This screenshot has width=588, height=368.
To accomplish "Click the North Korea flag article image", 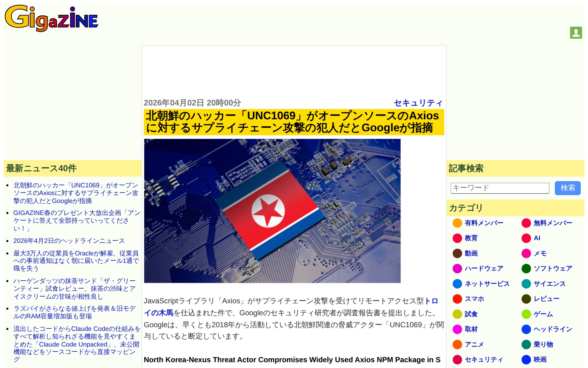I will 272,211.
